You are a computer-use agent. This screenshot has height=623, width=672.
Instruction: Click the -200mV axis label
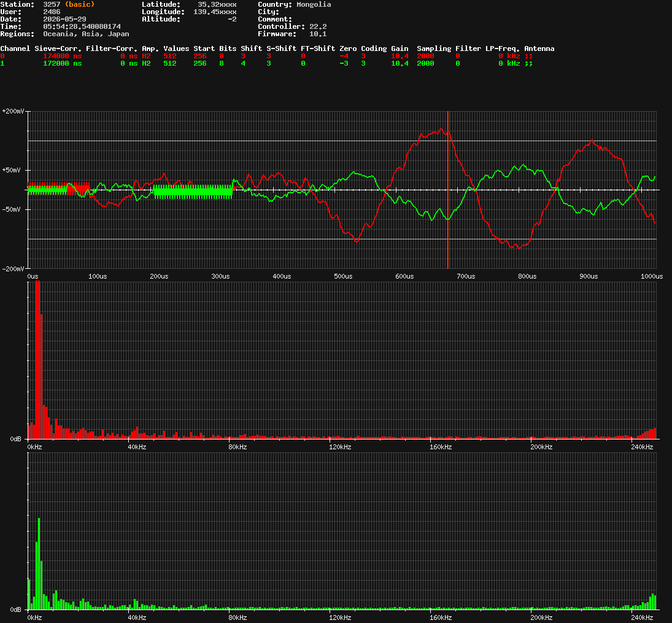pos(13,269)
